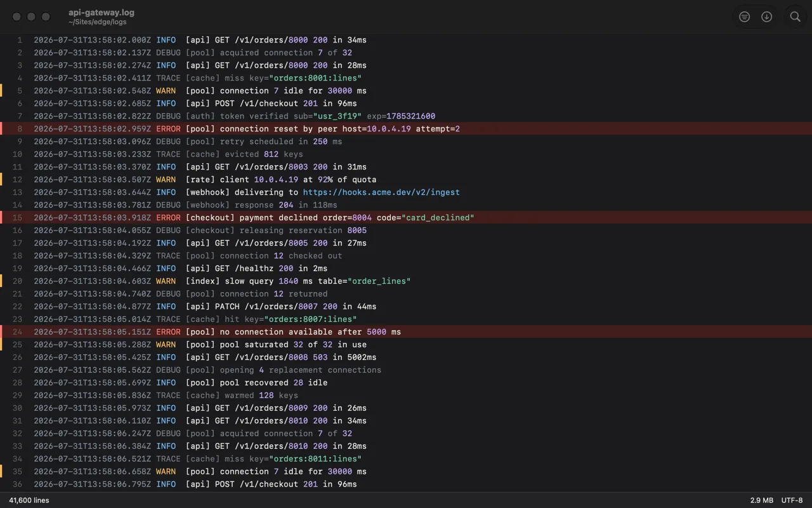Image resolution: width=812 pixels, height=508 pixels.
Task: Select line 18 connection 12 checked out
Action: (x=406, y=256)
